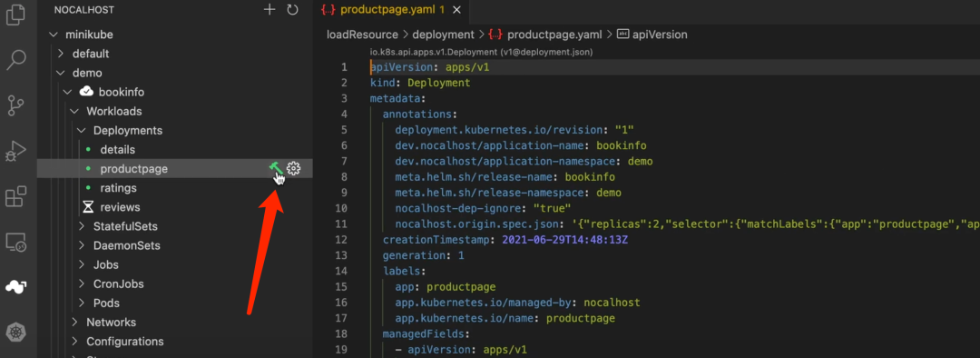This screenshot has height=358, width=980.
Task: Click the bookinfo cloud application icon
Action: pos(86,92)
